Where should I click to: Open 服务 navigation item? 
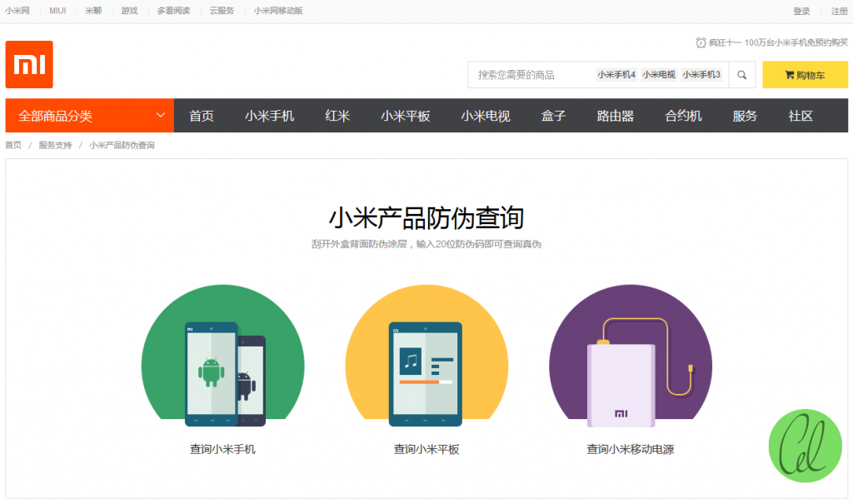(x=745, y=116)
